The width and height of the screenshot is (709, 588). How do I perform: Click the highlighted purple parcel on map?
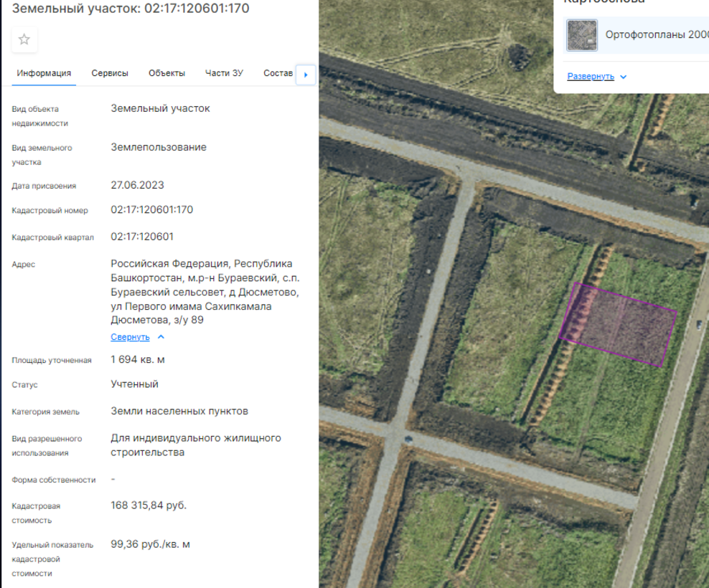pos(618,325)
